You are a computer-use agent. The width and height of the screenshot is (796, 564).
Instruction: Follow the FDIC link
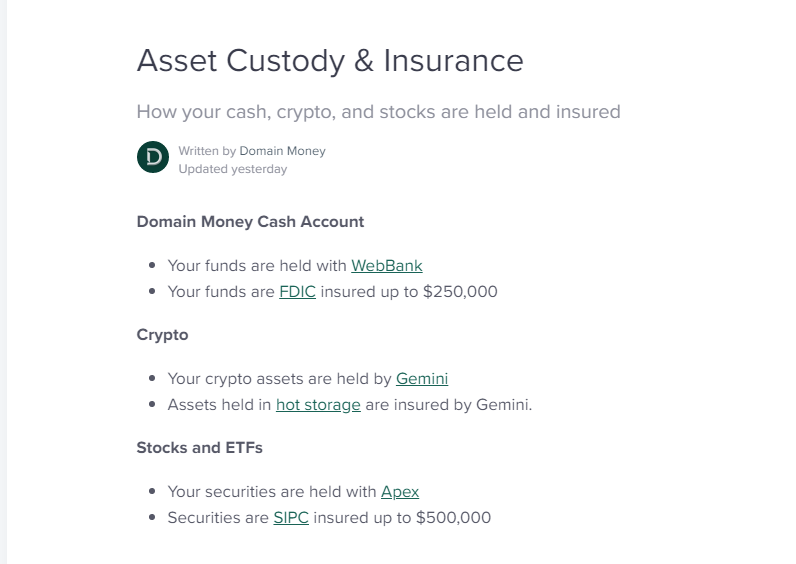click(297, 292)
